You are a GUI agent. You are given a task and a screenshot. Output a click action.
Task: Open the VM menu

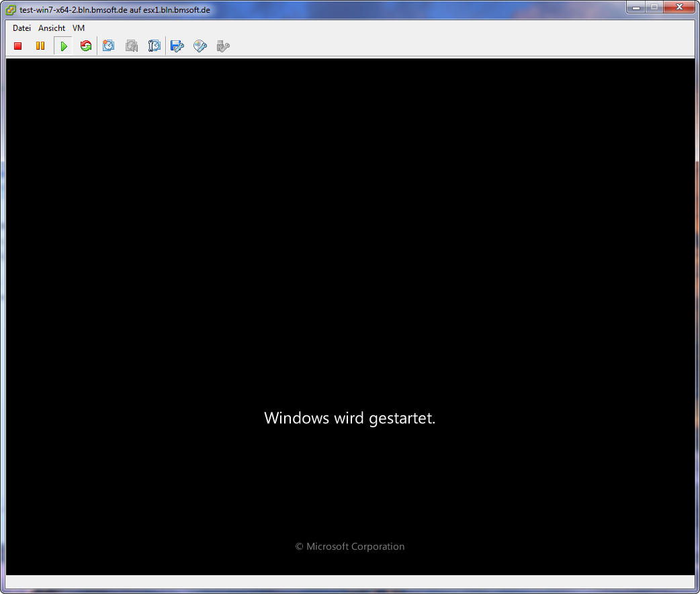click(79, 28)
